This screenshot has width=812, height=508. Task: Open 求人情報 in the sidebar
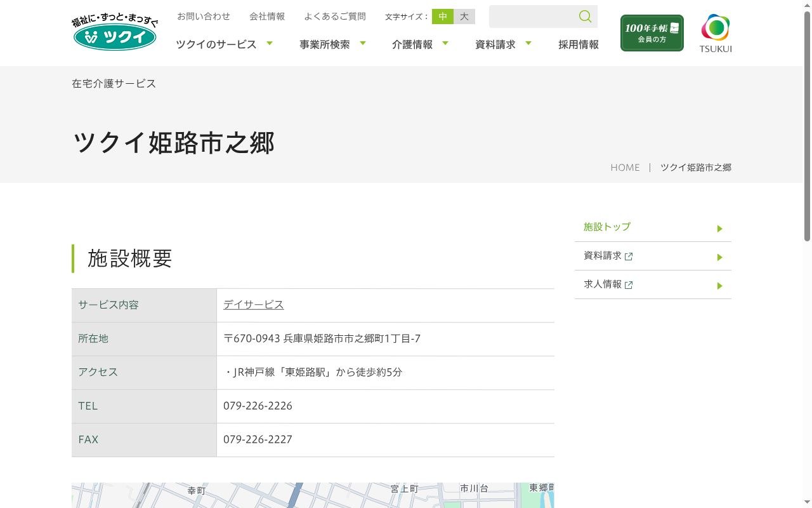pos(603,284)
